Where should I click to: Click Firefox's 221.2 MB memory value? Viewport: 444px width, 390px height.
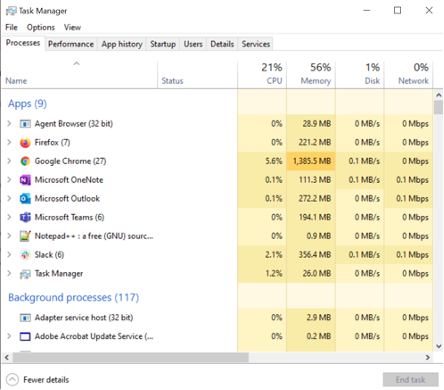point(315,142)
